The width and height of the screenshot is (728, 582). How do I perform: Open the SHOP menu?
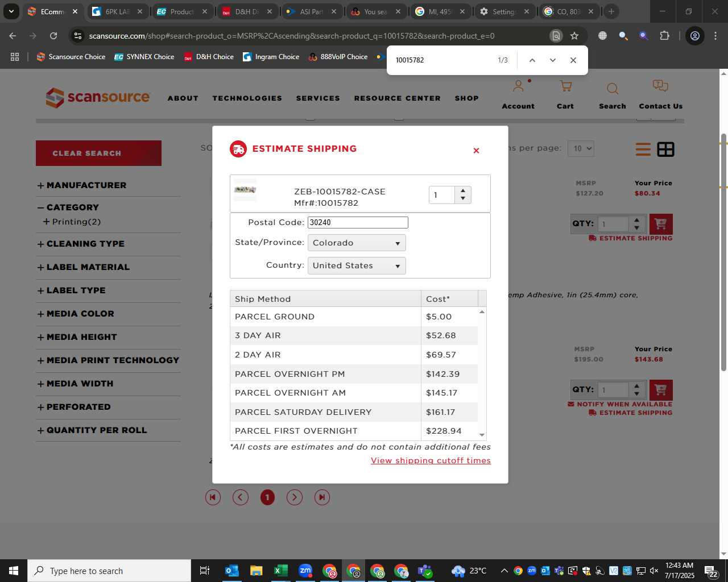pos(467,98)
